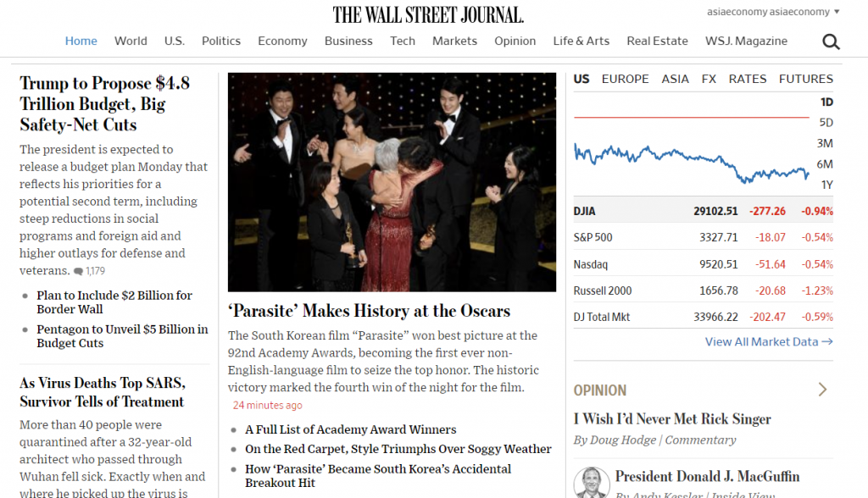Screen dimensions: 868x498
Task: Switch to the ASIA markets tab
Action: pyautogui.click(x=675, y=79)
